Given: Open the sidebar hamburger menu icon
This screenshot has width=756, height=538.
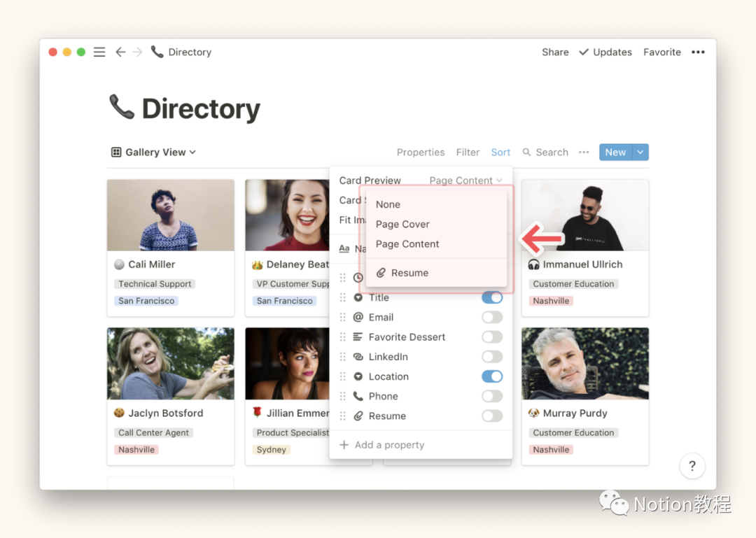Looking at the screenshot, I should [x=99, y=52].
